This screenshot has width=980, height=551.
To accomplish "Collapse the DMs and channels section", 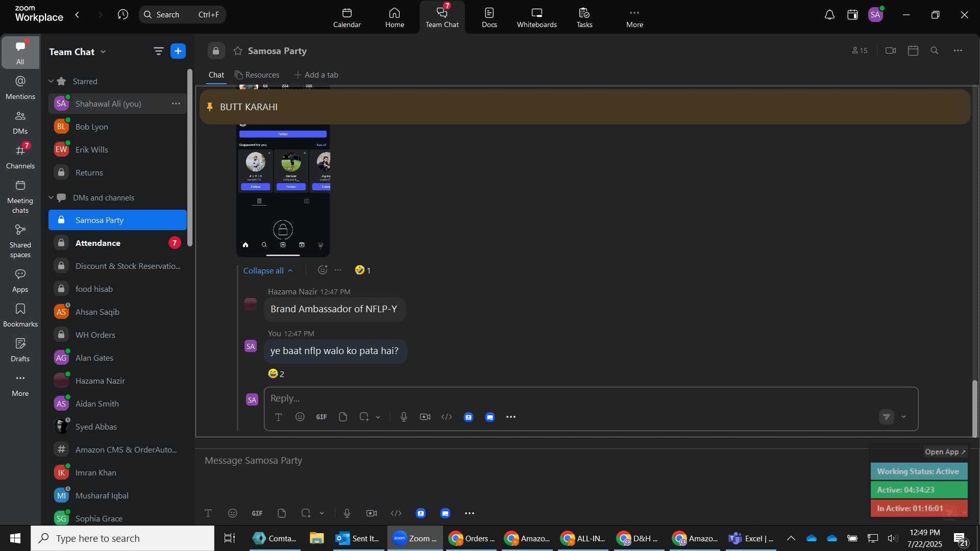I will pos(51,197).
